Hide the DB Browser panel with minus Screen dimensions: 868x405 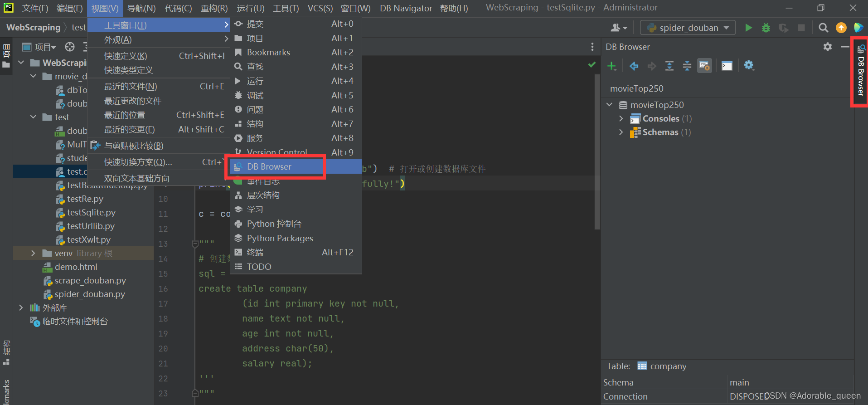click(845, 47)
